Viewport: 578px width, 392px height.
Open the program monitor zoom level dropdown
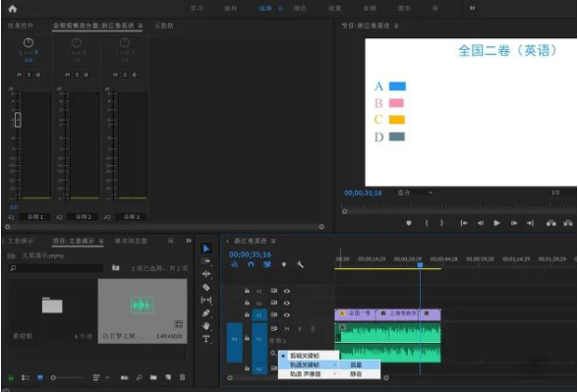[x=415, y=193]
